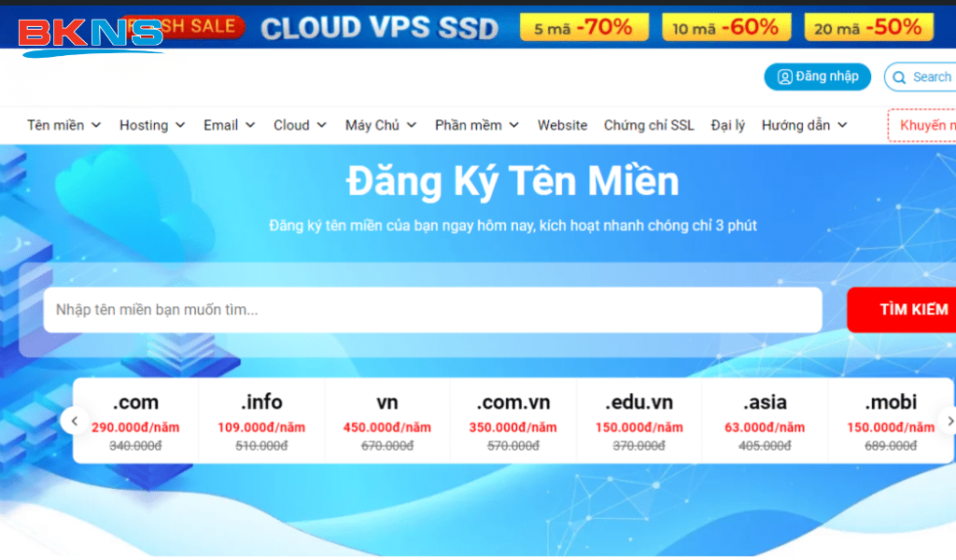This screenshot has width=956, height=560.
Task: Click the 5 mã -70% banner badge
Action: 584,27
